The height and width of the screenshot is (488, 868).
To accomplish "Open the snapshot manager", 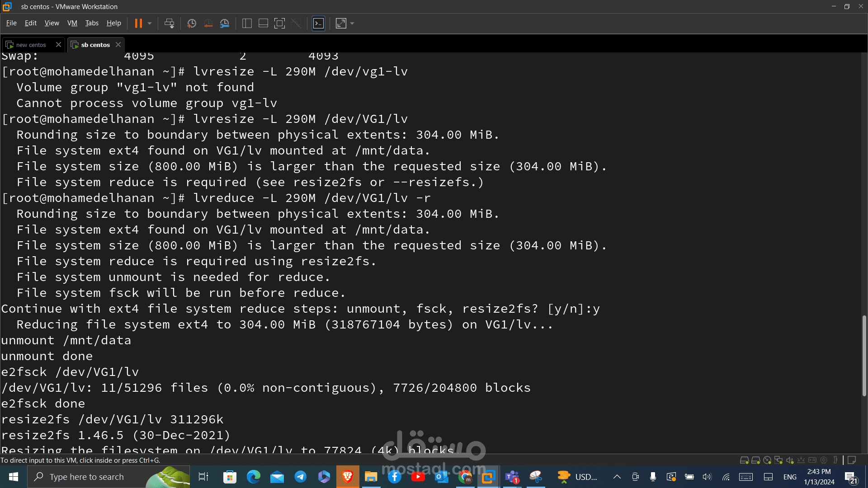I will pos(225,23).
